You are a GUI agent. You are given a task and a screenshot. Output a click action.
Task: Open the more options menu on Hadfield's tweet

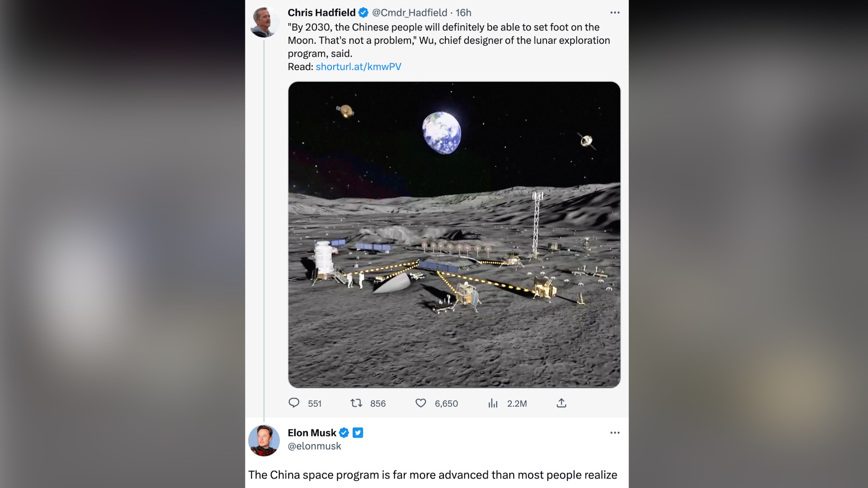point(615,13)
